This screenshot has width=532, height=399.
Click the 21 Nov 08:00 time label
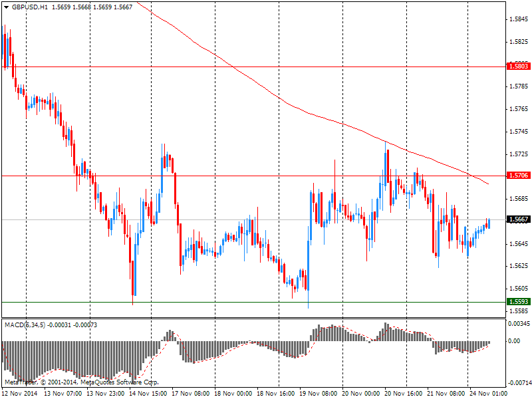pos(446,394)
